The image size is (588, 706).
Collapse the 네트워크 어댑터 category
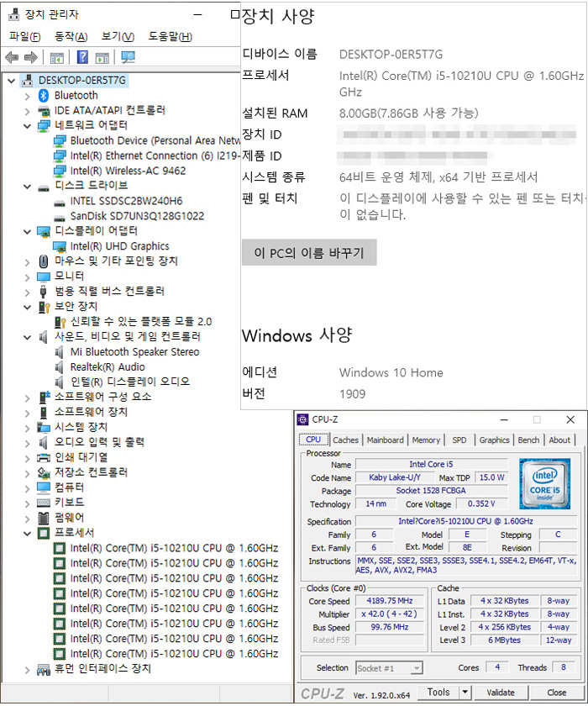click(27, 126)
